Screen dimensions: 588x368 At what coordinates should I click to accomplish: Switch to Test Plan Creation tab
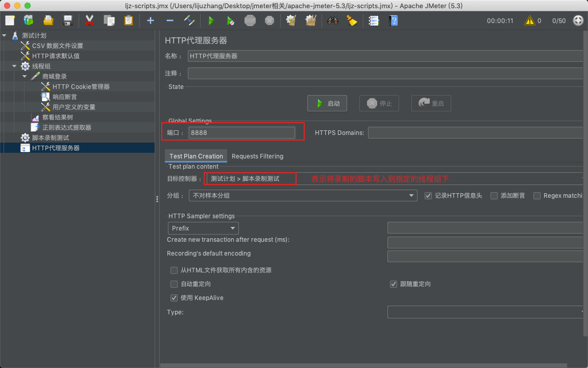coord(196,156)
